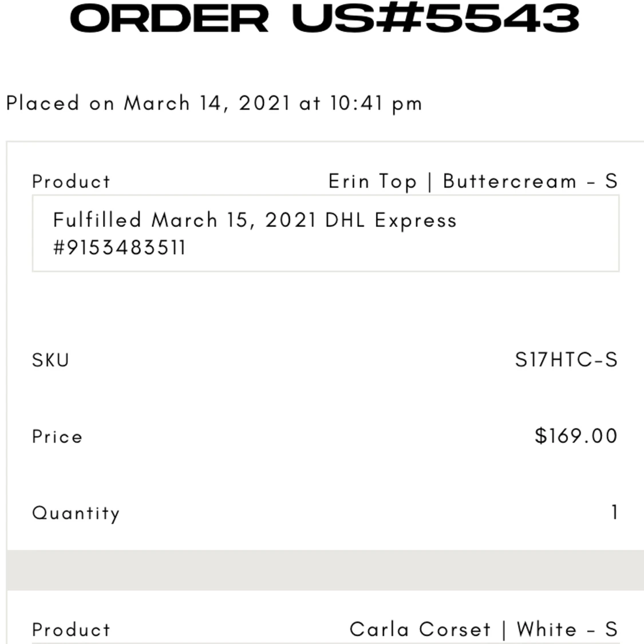The height and width of the screenshot is (644, 644).
Task: Click the Price label
Action: (57, 437)
